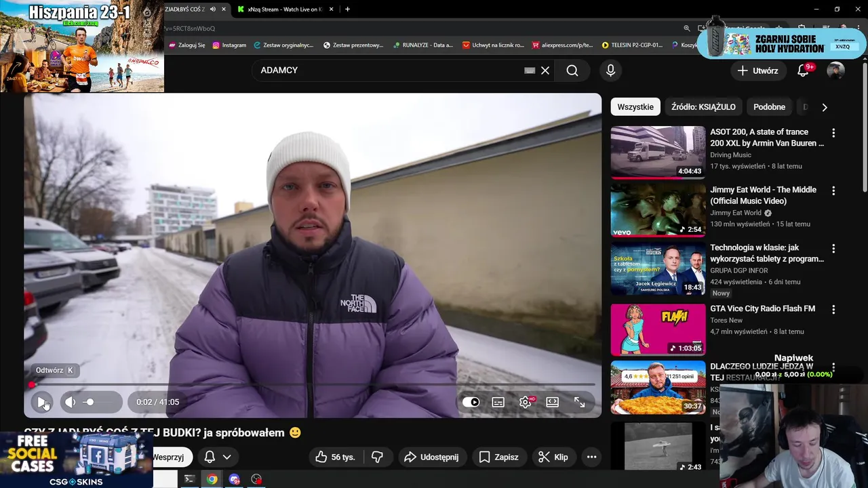Click the YouTube search field containing ADAMCY

(390, 70)
